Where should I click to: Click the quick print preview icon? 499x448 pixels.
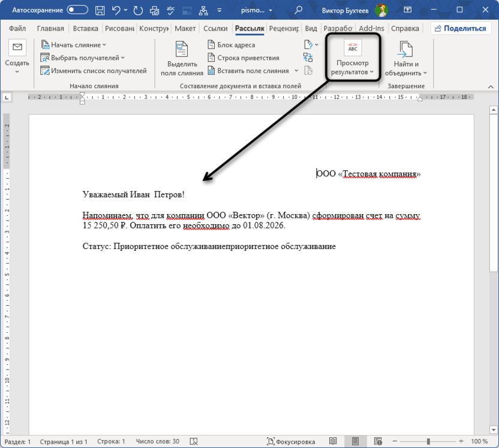154,11
